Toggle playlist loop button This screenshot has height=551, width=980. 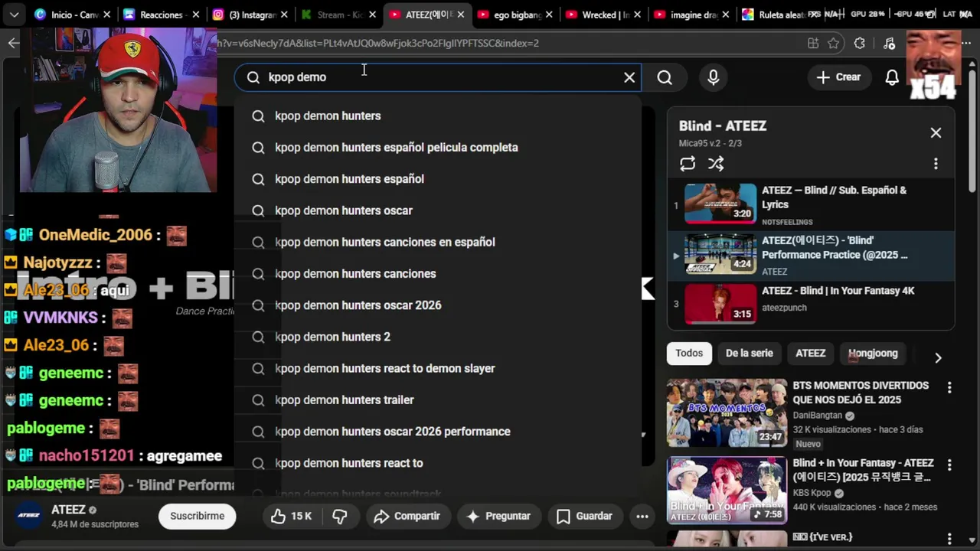point(688,164)
